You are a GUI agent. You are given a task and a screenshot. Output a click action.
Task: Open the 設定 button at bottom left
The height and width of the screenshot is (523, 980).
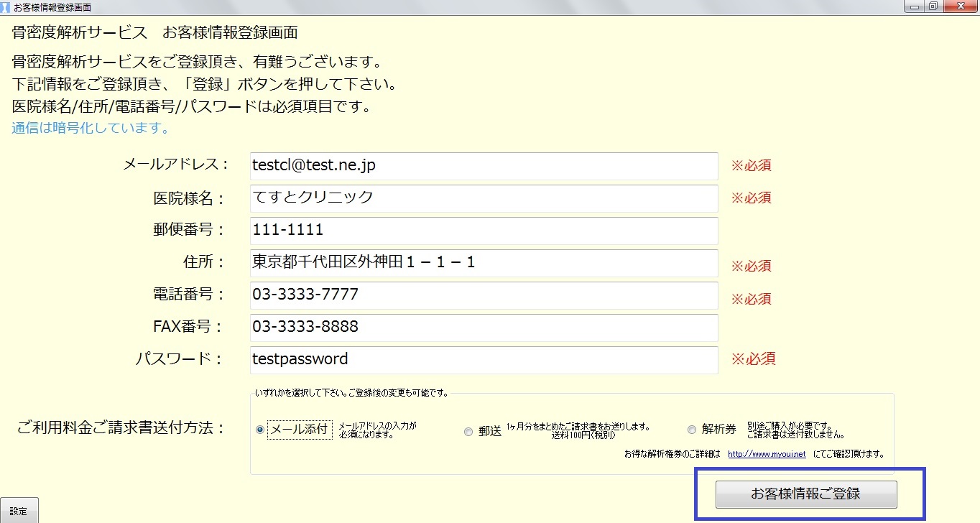[x=19, y=511]
